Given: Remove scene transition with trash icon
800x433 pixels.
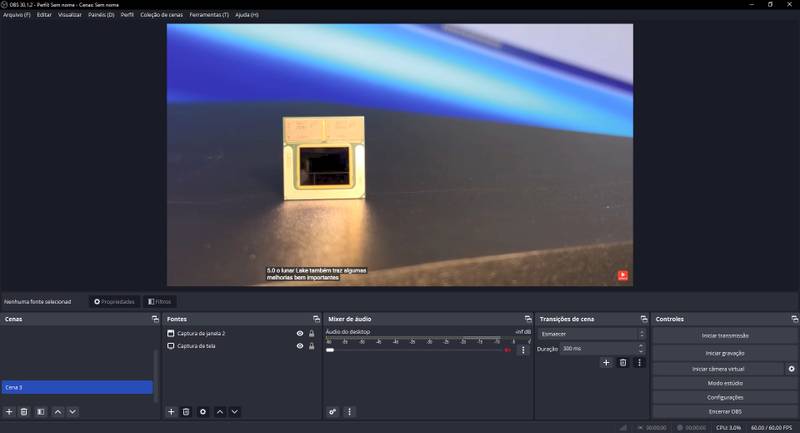Looking at the screenshot, I should [623, 363].
